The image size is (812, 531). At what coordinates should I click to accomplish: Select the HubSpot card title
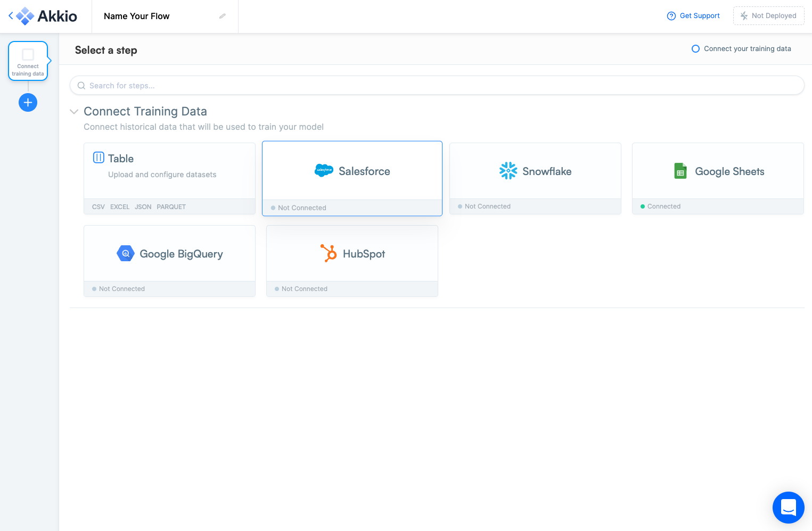[364, 254]
